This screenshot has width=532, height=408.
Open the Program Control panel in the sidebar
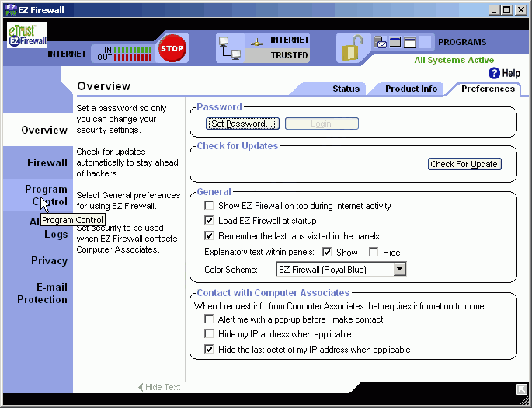[x=45, y=195]
